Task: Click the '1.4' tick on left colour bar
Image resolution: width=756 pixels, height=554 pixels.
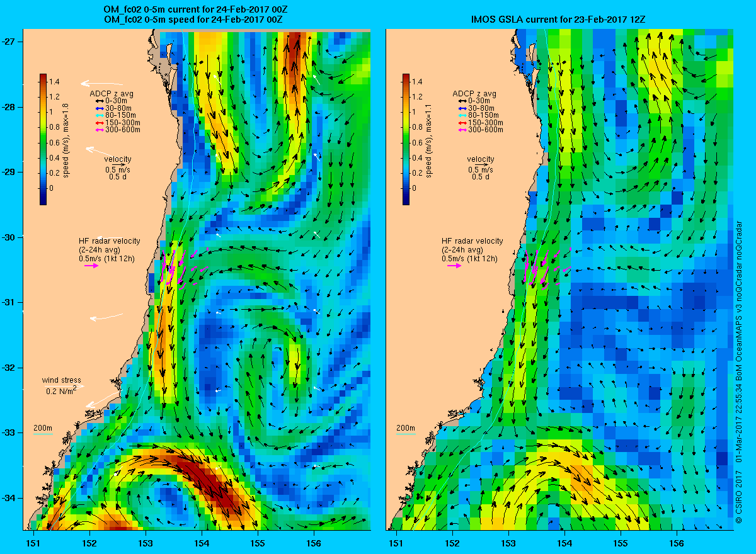Action: pyautogui.click(x=55, y=82)
